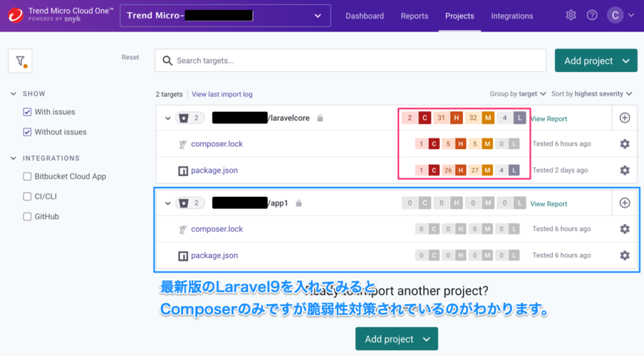Viewport: 644px width, 356px height.
Task: Open settings gear for app1 composer.lock
Action: (625, 229)
